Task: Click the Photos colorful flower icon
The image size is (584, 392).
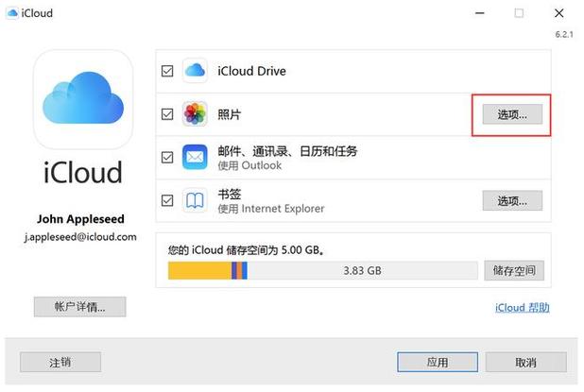Action: 195,113
